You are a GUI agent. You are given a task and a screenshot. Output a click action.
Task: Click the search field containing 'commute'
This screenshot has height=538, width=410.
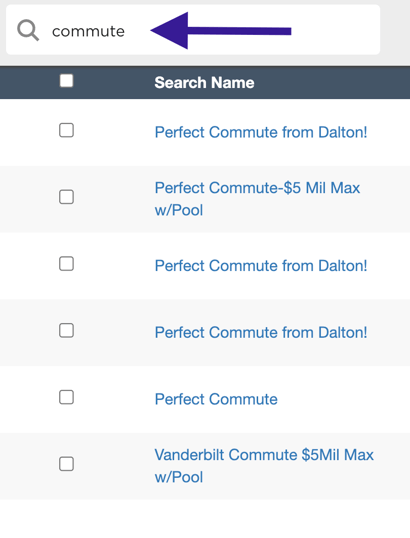coord(193,30)
